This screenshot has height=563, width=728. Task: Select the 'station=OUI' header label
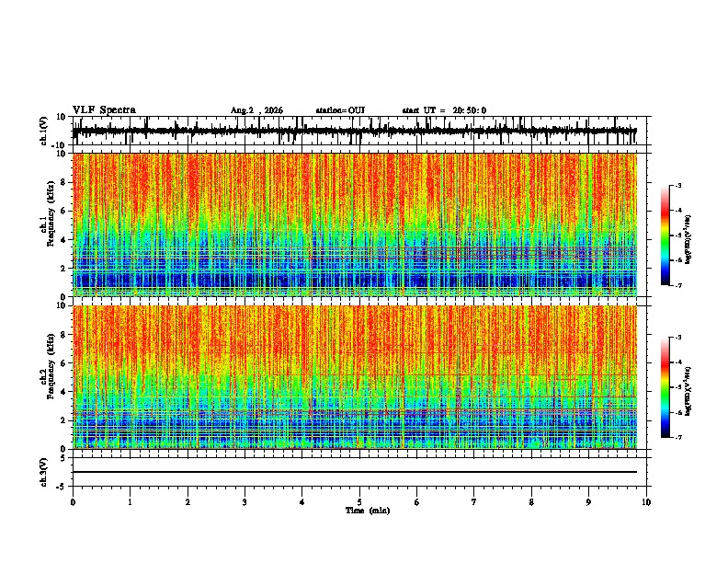pyautogui.click(x=340, y=110)
